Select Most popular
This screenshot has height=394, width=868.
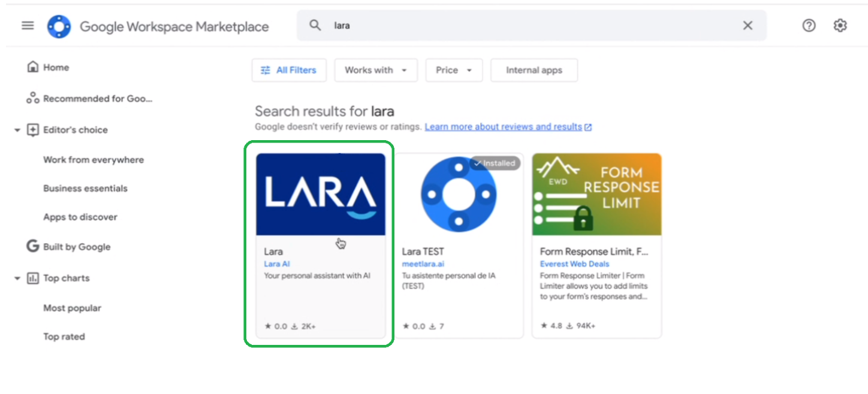(72, 308)
